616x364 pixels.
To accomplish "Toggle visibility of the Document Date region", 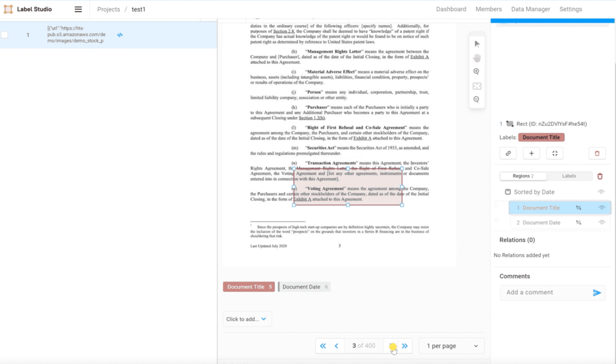I will tap(602, 222).
